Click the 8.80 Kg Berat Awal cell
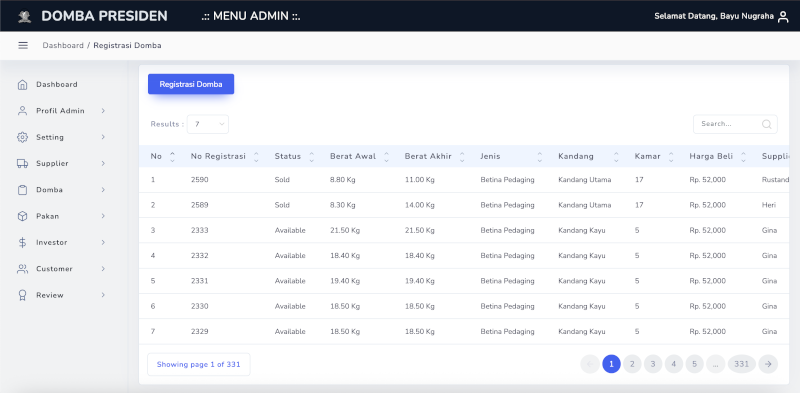Viewport: 800px width, 393px height. (x=343, y=180)
